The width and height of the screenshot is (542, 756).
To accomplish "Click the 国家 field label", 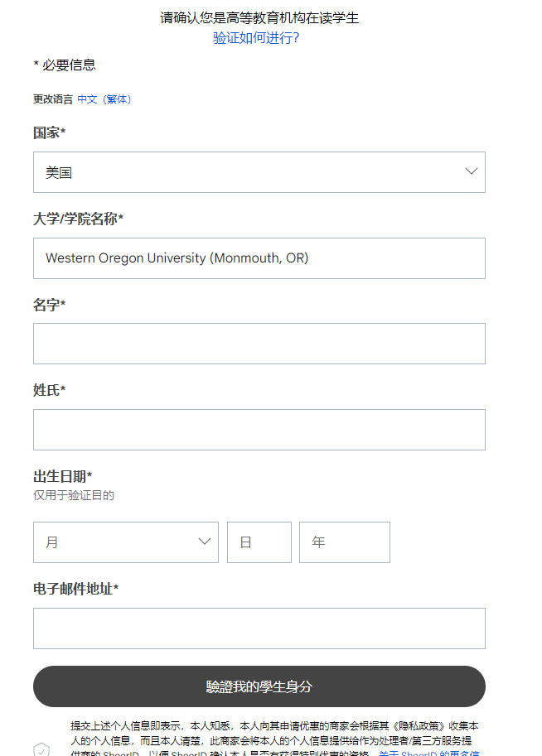I will click(49, 132).
